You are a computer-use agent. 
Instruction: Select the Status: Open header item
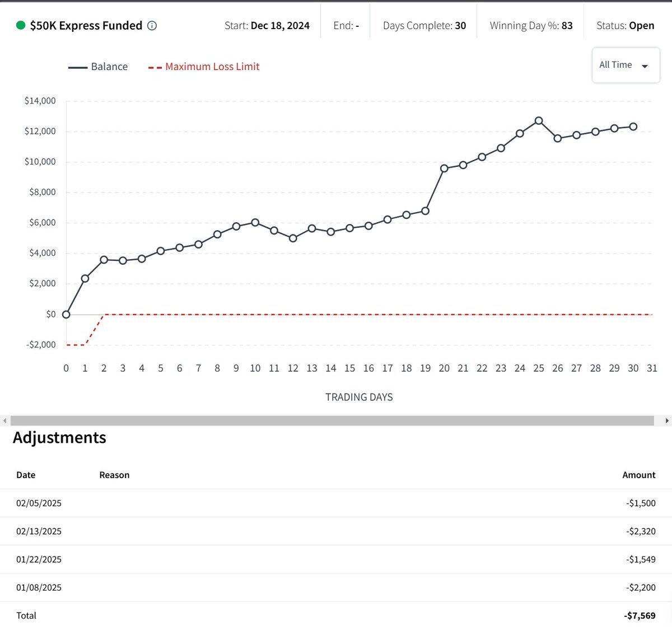(x=625, y=25)
